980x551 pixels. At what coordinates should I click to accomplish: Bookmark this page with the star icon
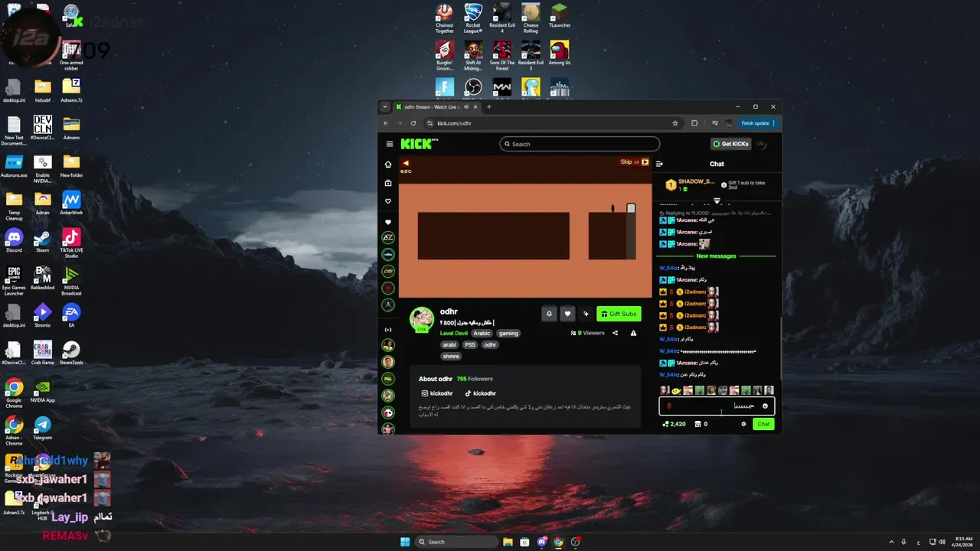pos(675,123)
